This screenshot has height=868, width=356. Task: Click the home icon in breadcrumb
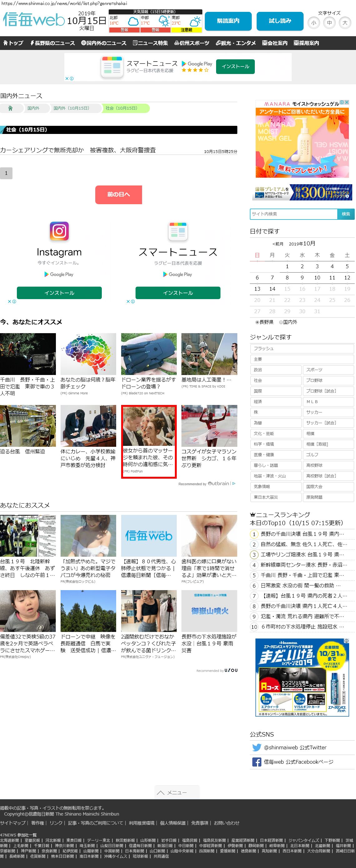(x=10, y=108)
